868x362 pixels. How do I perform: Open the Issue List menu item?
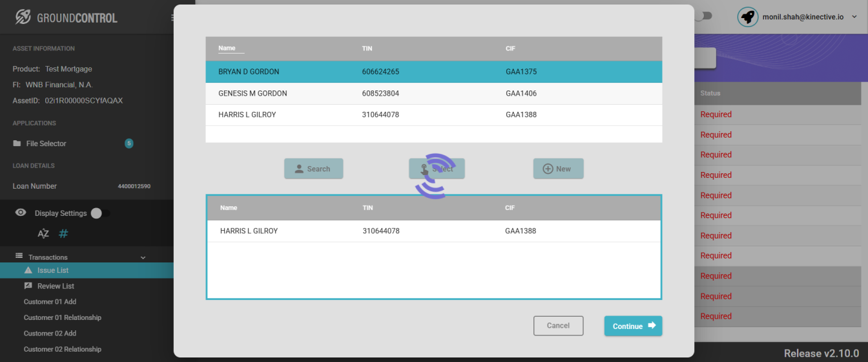[87, 270]
